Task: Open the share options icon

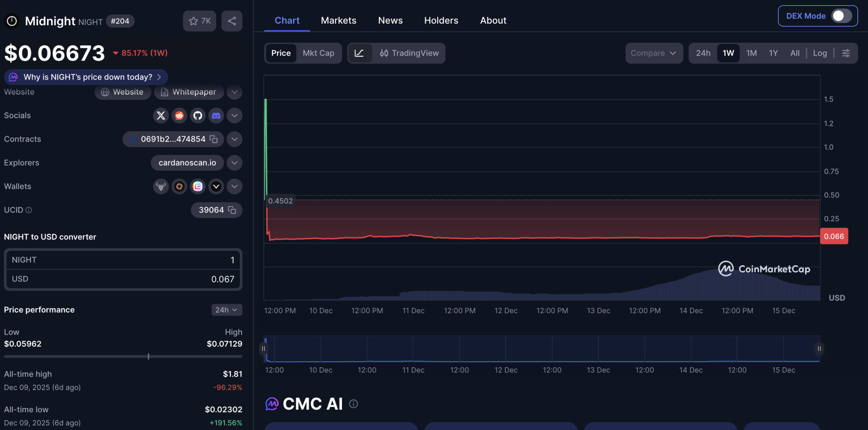Action: 231,20
